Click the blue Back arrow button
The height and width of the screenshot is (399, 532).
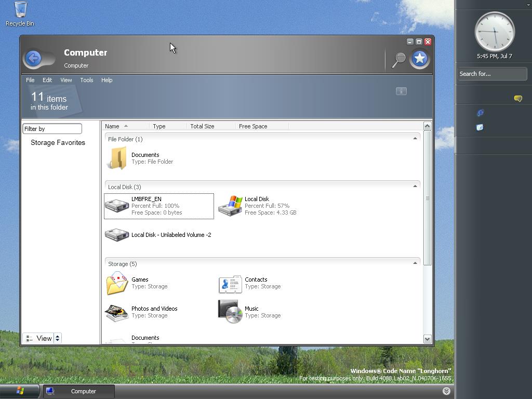34,59
